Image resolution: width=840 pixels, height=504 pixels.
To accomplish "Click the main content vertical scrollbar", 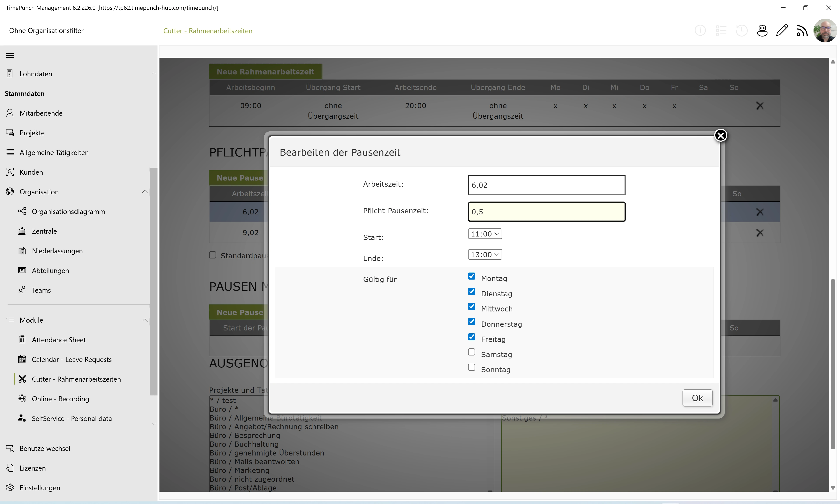I will (833, 364).
